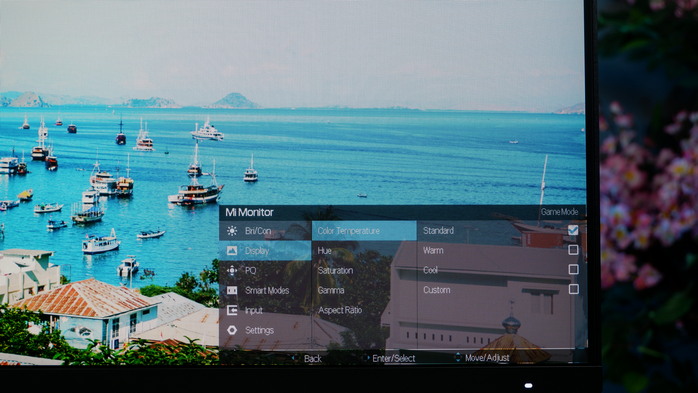Choose the Saturation submenu item
698x393 pixels.
(364, 270)
